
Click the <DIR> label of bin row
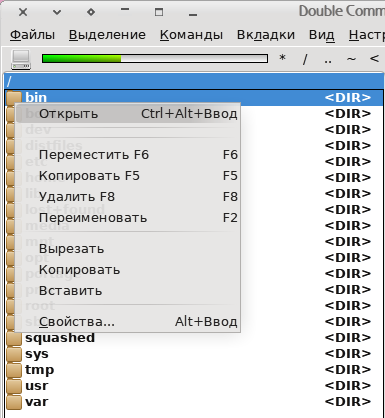pos(348,98)
